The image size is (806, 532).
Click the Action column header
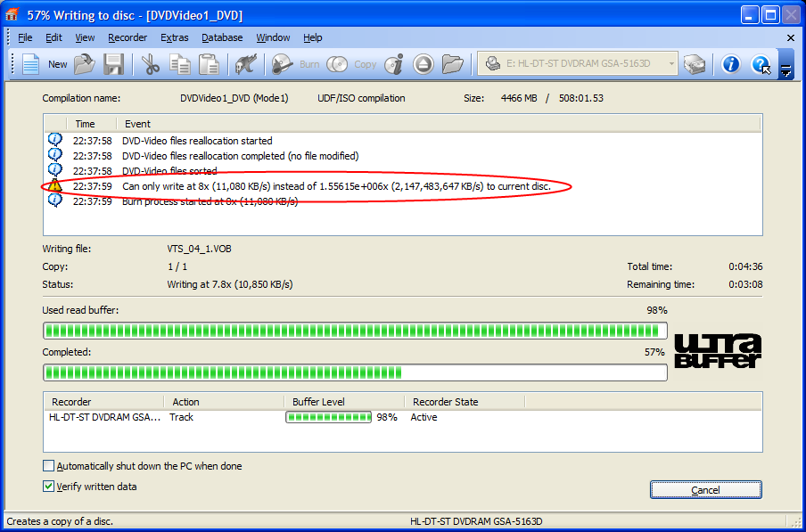(x=224, y=402)
